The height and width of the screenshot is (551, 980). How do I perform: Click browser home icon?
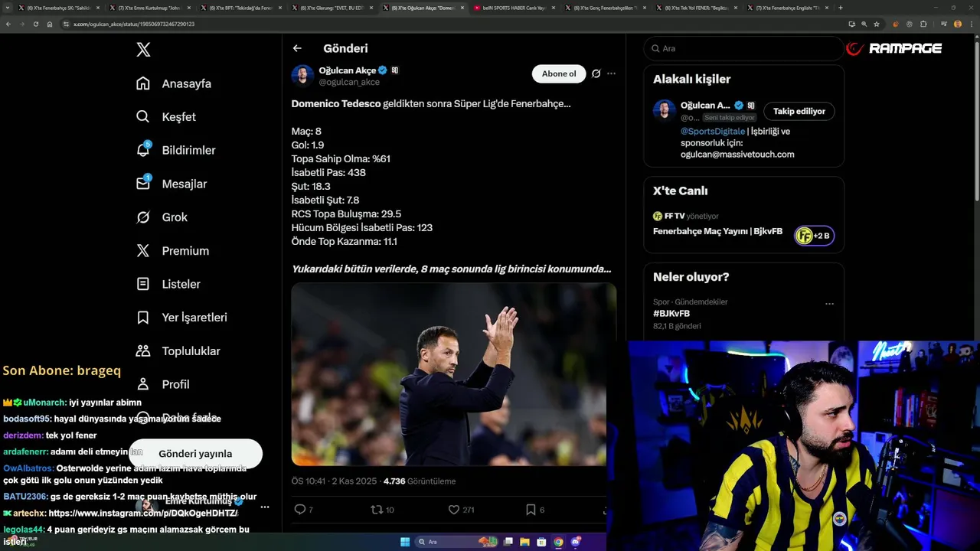[x=50, y=24]
